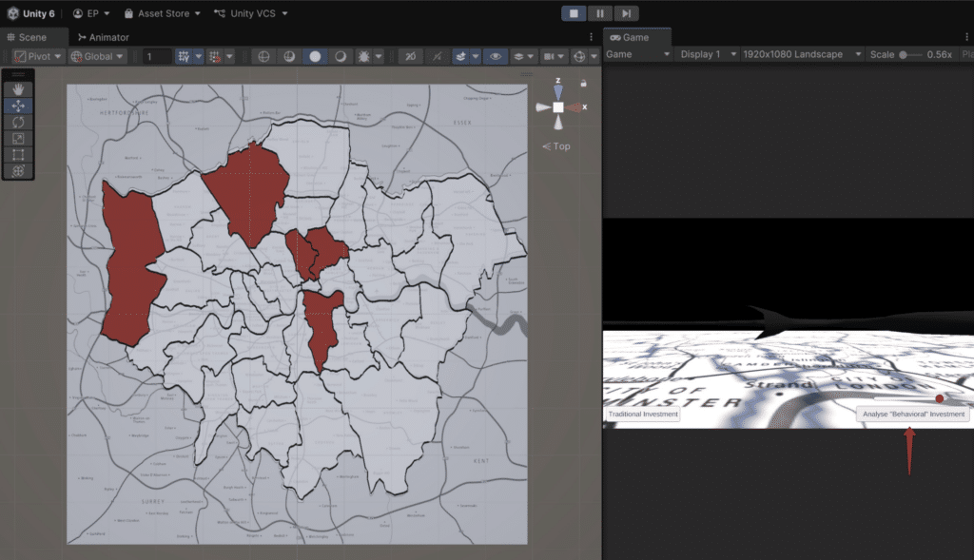Click the Traditional Investment button
974x560 pixels.
[643, 415]
